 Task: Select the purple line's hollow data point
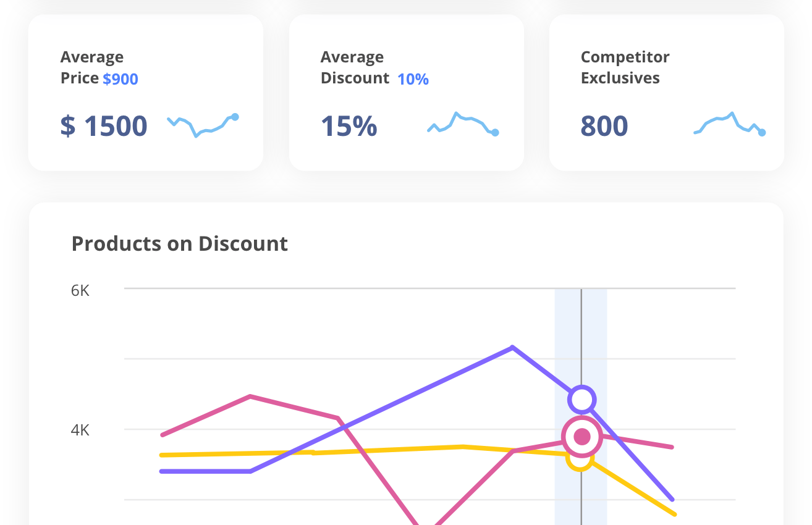pyautogui.click(x=582, y=400)
